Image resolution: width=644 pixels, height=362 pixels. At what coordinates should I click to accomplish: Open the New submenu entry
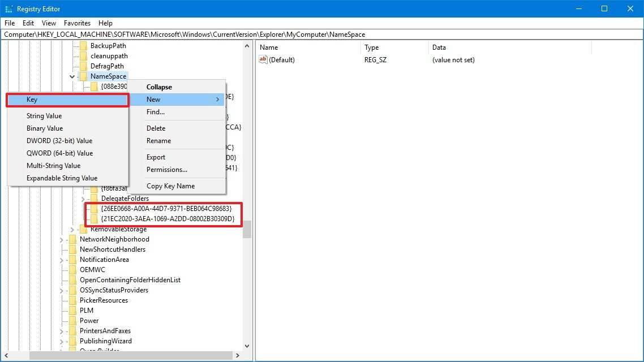click(x=177, y=100)
